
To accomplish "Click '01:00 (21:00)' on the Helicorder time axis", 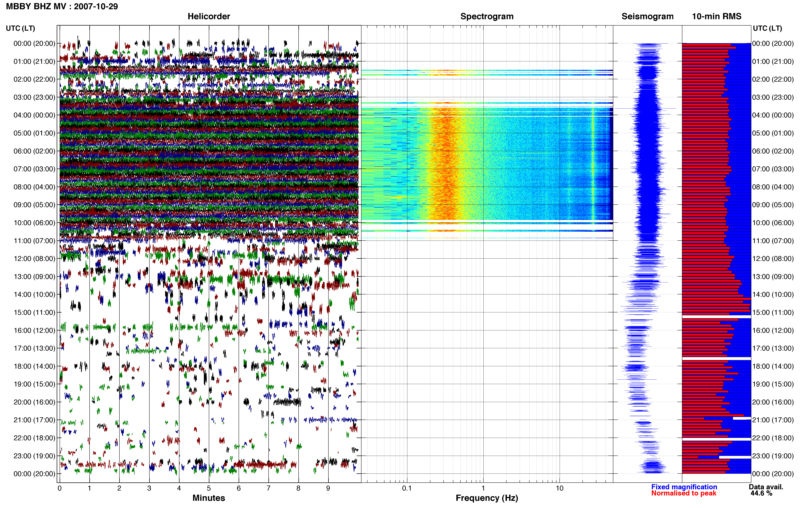I will coord(34,62).
